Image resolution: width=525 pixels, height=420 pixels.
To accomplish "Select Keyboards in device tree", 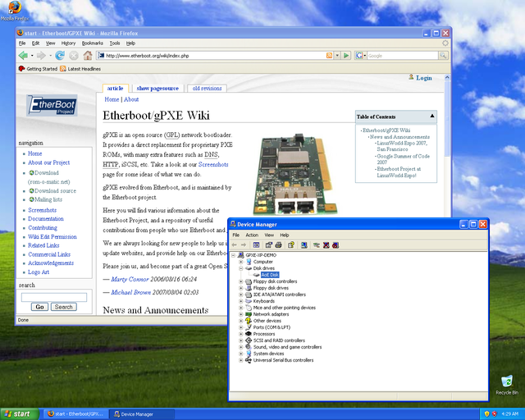I will pos(264,301).
